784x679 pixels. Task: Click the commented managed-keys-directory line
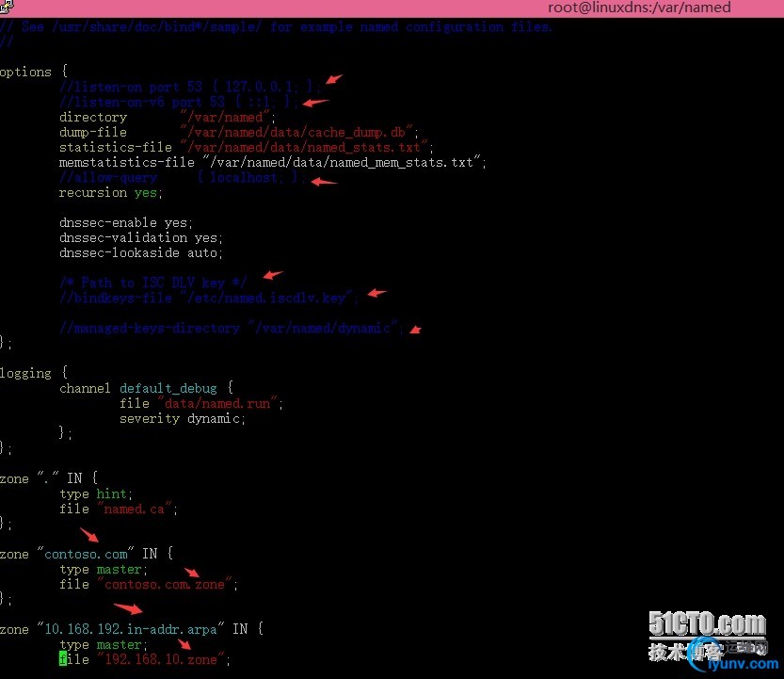(x=231, y=329)
